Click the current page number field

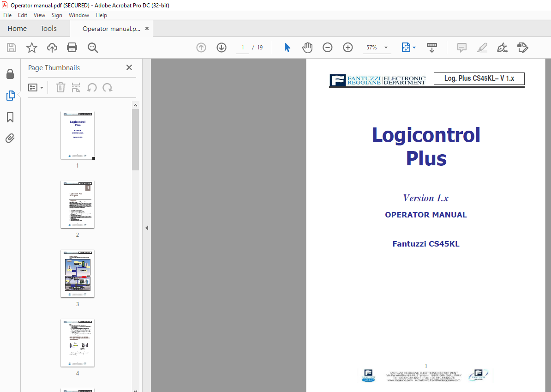(x=242, y=48)
